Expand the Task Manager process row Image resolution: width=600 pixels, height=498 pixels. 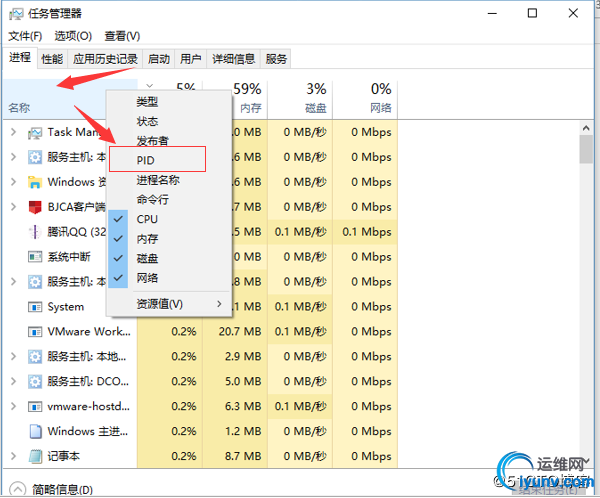[x=13, y=132]
